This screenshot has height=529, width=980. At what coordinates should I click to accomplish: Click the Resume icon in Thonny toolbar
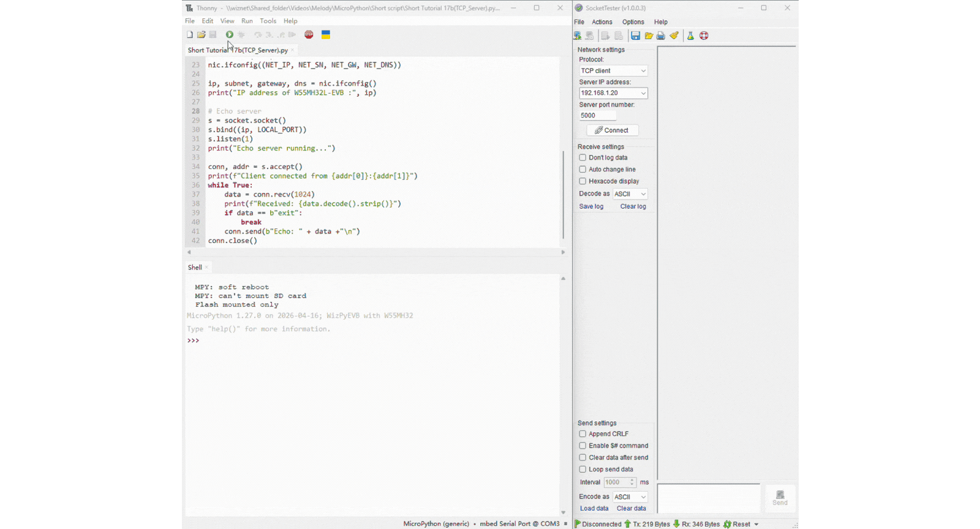tap(292, 35)
